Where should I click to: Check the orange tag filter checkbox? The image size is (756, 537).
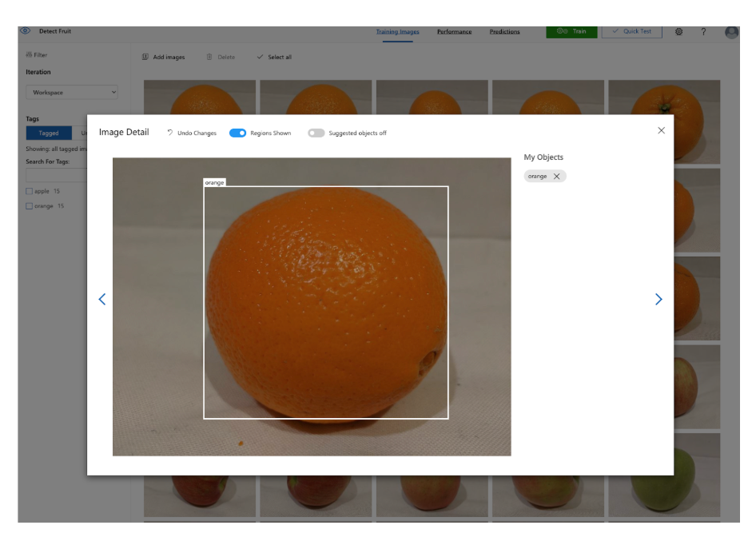[30, 205]
